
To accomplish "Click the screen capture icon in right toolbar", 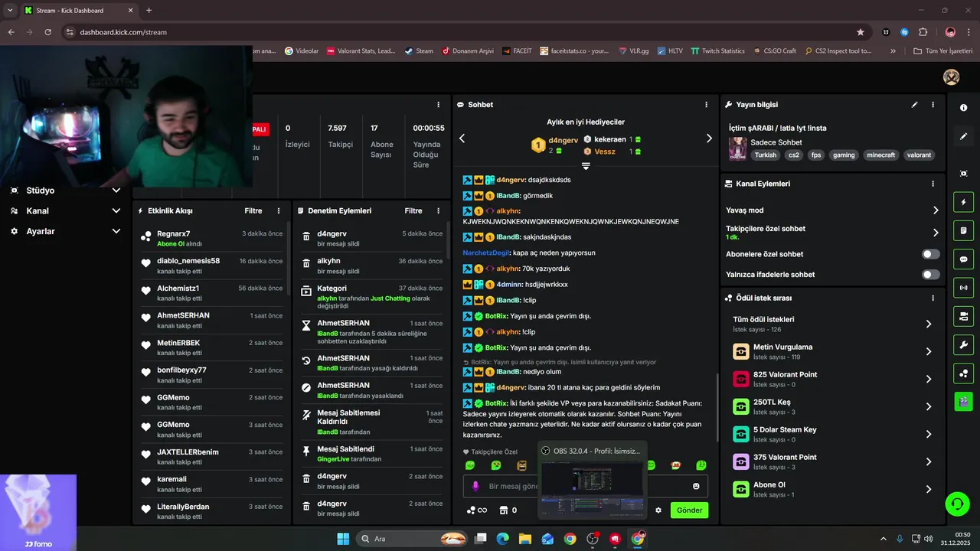I will (x=963, y=174).
